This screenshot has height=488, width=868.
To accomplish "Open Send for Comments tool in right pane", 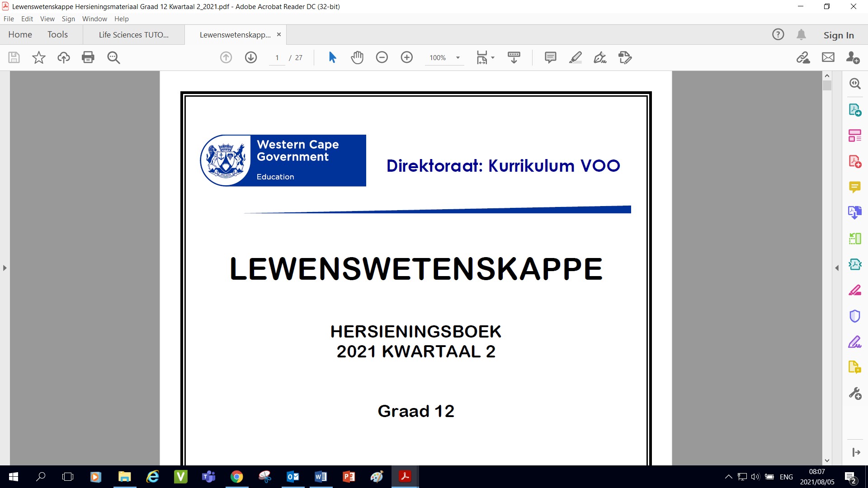I will [x=855, y=367].
